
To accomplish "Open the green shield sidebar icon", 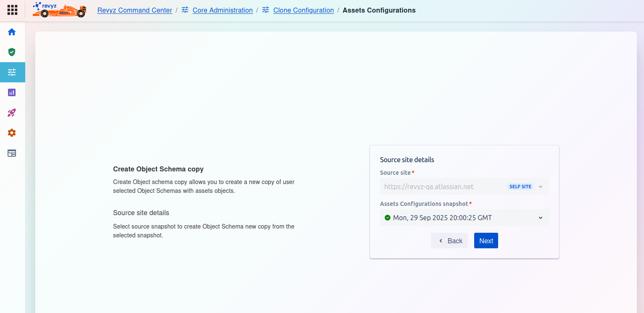I will point(12,52).
